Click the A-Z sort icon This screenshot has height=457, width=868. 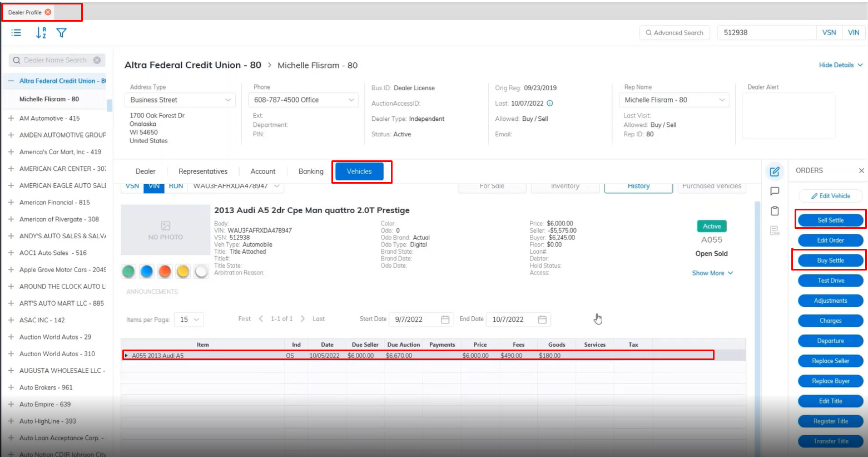(41, 33)
